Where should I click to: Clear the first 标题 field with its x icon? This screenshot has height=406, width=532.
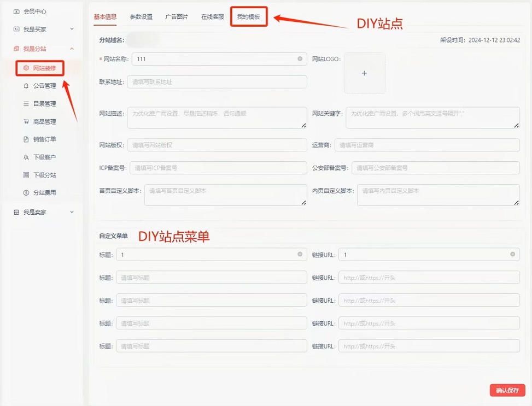300,254
